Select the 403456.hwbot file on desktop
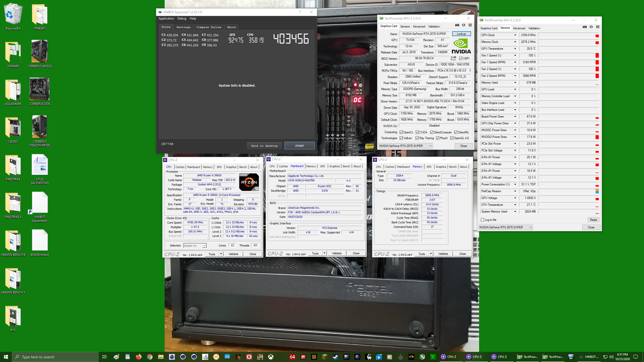 pyautogui.click(x=40, y=243)
